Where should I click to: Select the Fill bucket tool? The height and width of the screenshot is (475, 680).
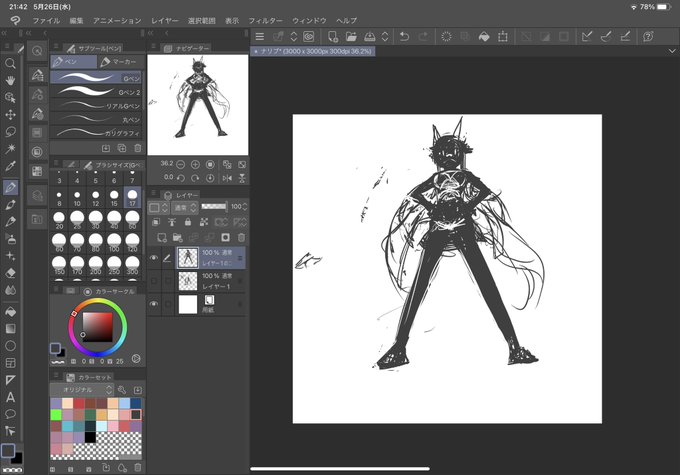(x=10, y=311)
